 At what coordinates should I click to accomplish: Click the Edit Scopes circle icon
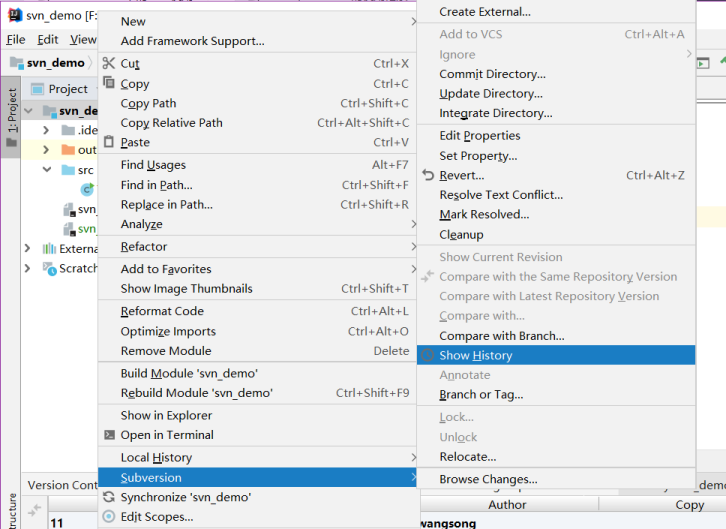(110, 517)
